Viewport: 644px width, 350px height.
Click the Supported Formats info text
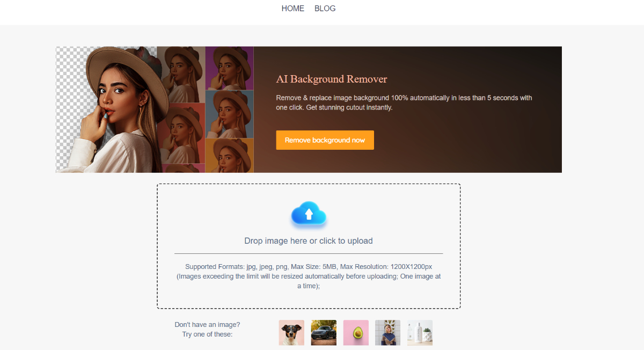(309, 276)
